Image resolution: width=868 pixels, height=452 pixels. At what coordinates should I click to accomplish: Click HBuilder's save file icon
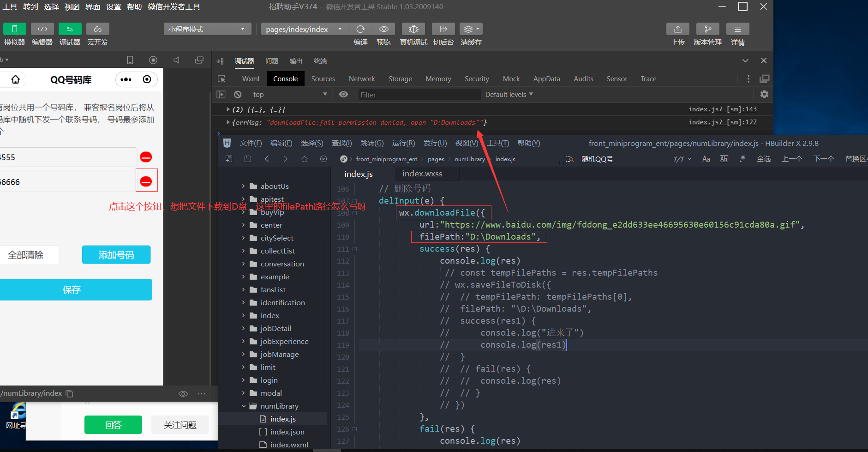[x=248, y=159]
